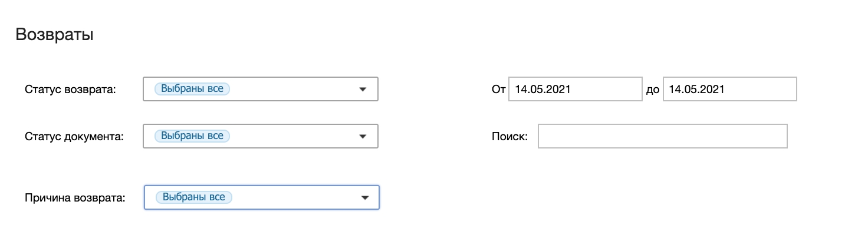Click the 'Возвраты' page heading
The height and width of the screenshot is (251, 868).
pyautogui.click(x=54, y=35)
